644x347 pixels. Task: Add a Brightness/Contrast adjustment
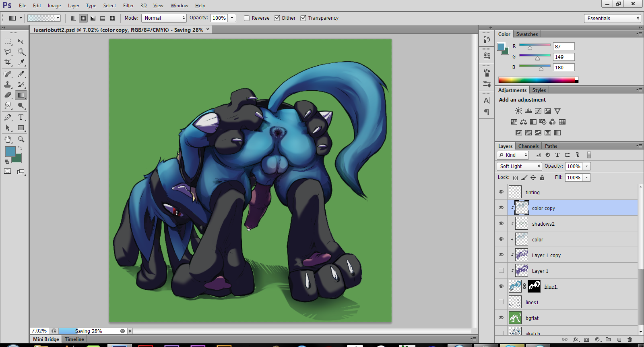click(519, 111)
